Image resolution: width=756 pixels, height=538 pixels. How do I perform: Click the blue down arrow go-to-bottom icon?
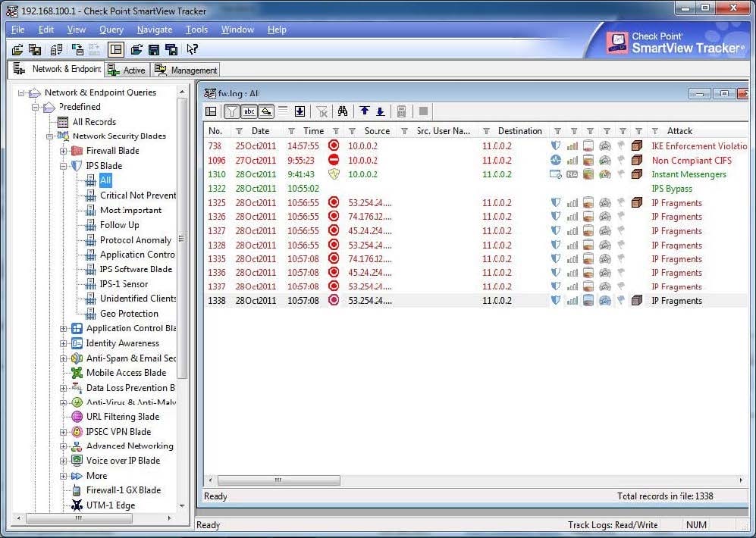[380, 111]
